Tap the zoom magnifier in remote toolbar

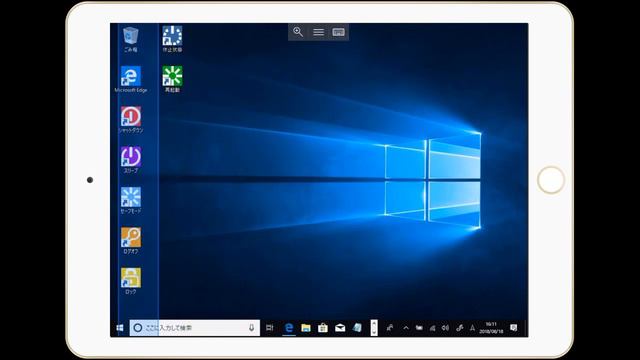point(298,32)
